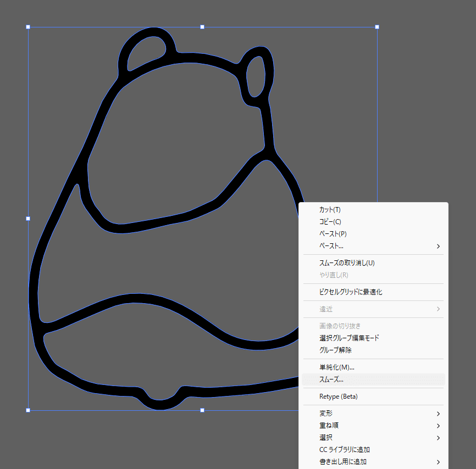The height and width of the screenshot is (469, 476).
Task: Click the スムーズ... menu item
Action: click(373, 379)
